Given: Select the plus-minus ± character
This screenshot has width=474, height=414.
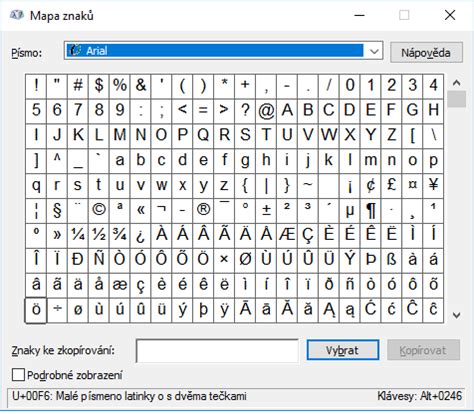Looking at the screenshot, I should [266, 210].
